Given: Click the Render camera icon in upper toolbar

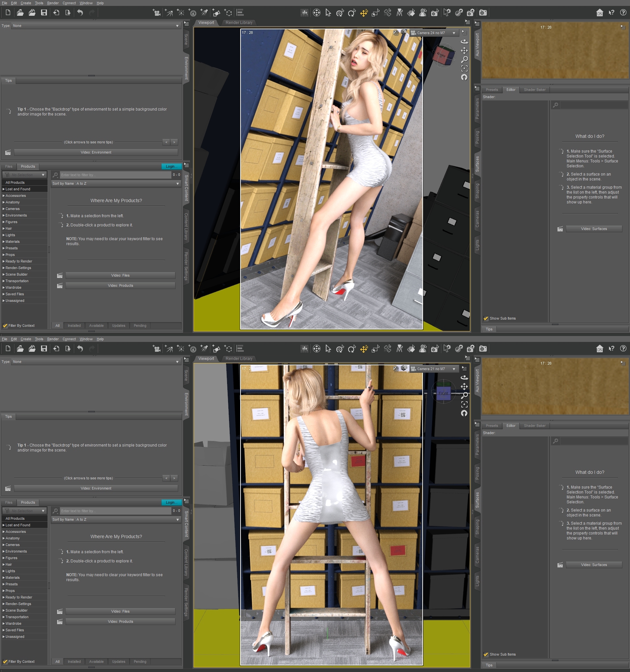Looking at the screenshot, I should click(x=483, y=13).
